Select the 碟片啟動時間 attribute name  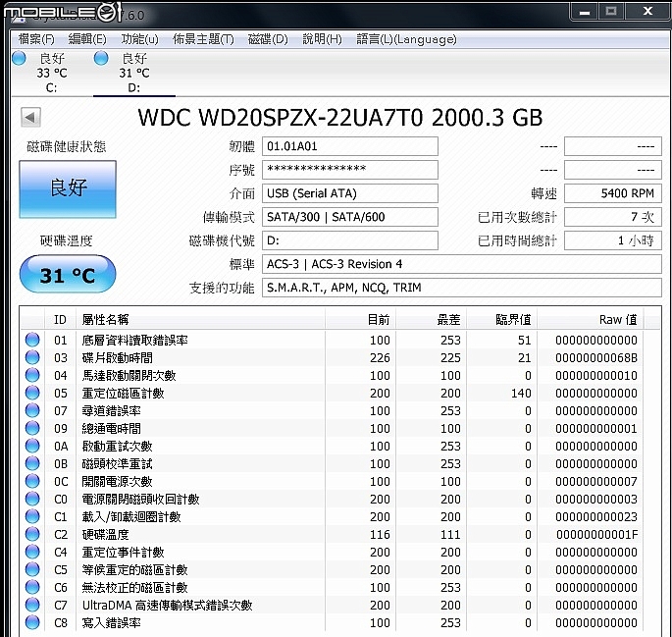coord(117,358)
